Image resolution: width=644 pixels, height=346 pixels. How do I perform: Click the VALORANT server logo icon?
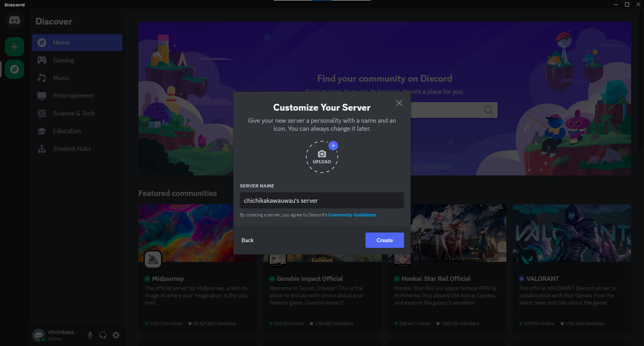[527, 259]
